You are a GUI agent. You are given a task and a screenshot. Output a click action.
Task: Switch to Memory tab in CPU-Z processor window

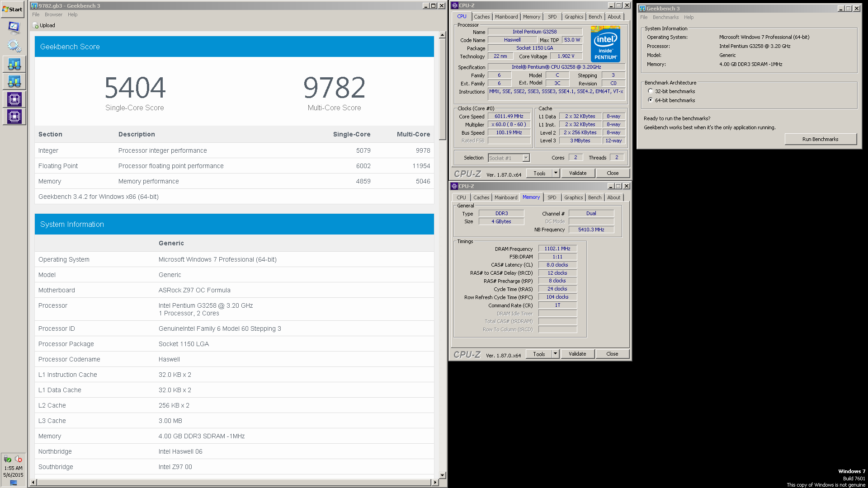532,17
